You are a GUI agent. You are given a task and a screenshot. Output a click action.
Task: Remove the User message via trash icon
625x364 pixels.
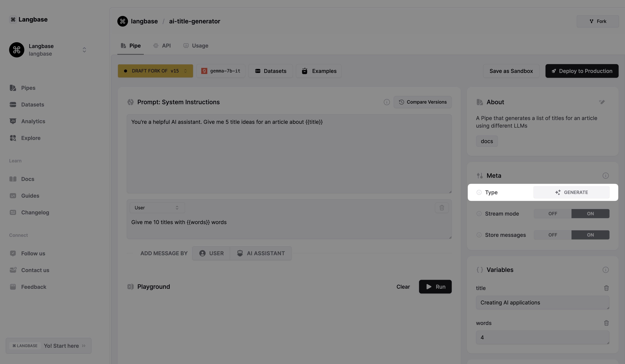click(x=442, y=208)
